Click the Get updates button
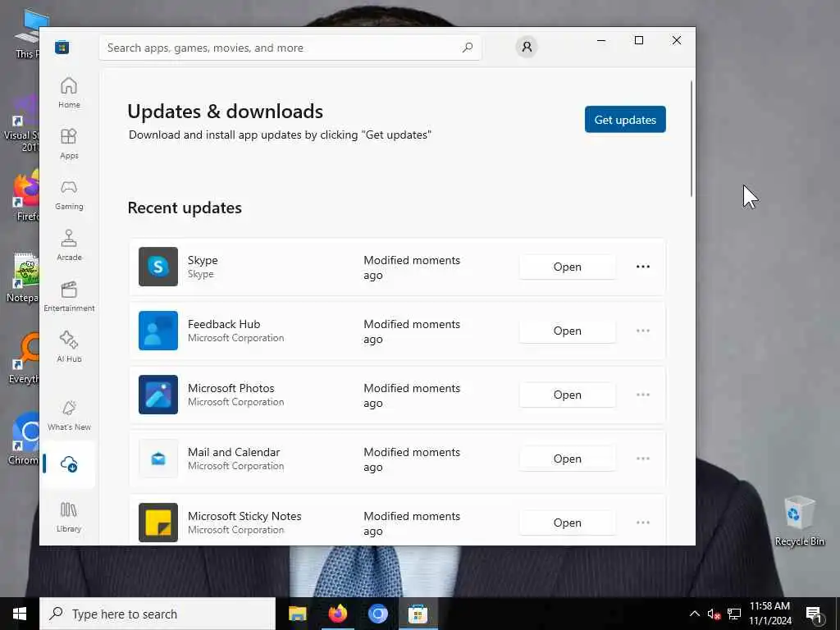Image resolution: width=840 pixels, height=630 pixels. click(x=625, y=120)
